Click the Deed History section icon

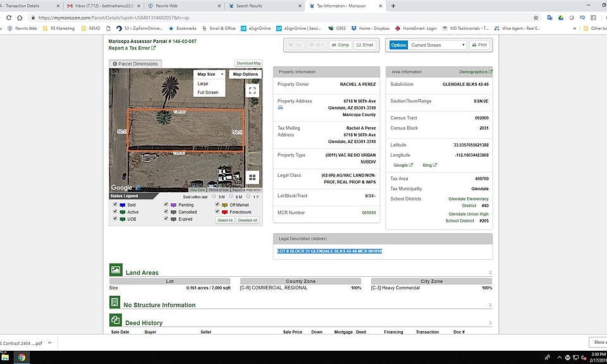pyautogui.click(x=115, y=320)
